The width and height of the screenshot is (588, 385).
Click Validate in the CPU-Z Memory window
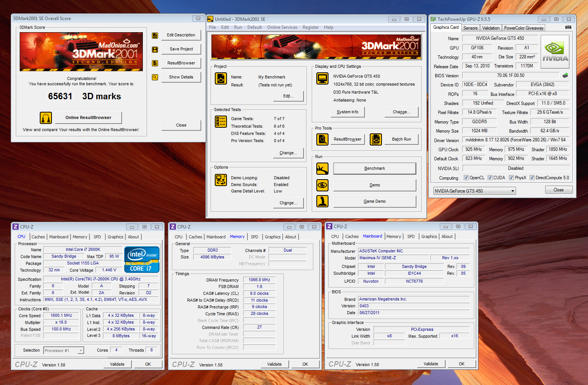pos(274,364)
